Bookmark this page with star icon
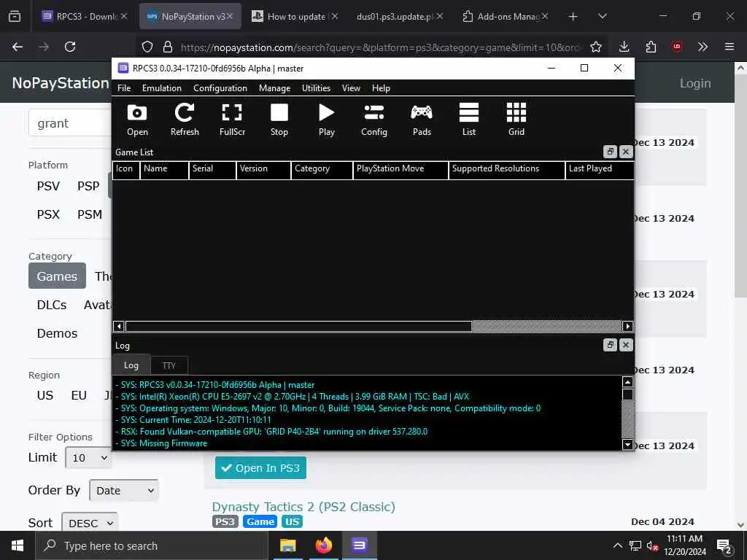The height and width of the screenshot is (560, 747). pyautogui.click(x=595, y=47)
